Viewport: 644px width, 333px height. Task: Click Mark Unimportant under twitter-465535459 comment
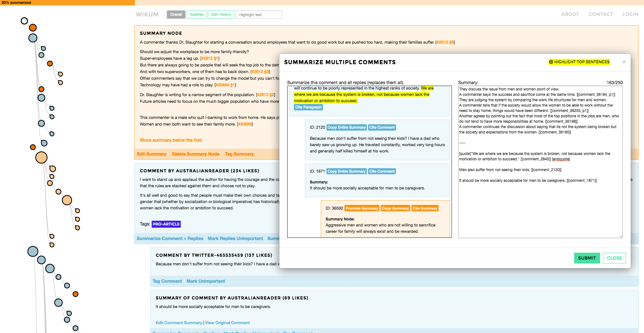[206, 281]
